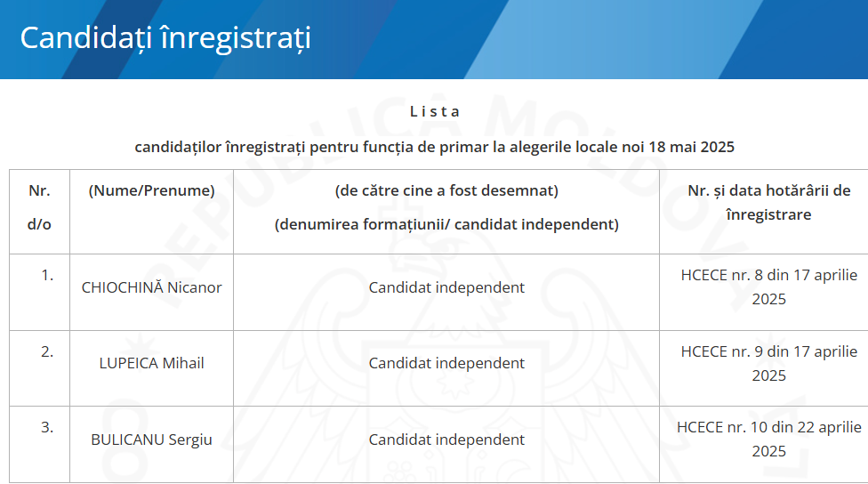Image resolution: width=868 pixels, height=484 pixels.
Task: Click the '(de către cine a fost desemnat)' header
Action: pyautogui.click(x=446, y=190)
